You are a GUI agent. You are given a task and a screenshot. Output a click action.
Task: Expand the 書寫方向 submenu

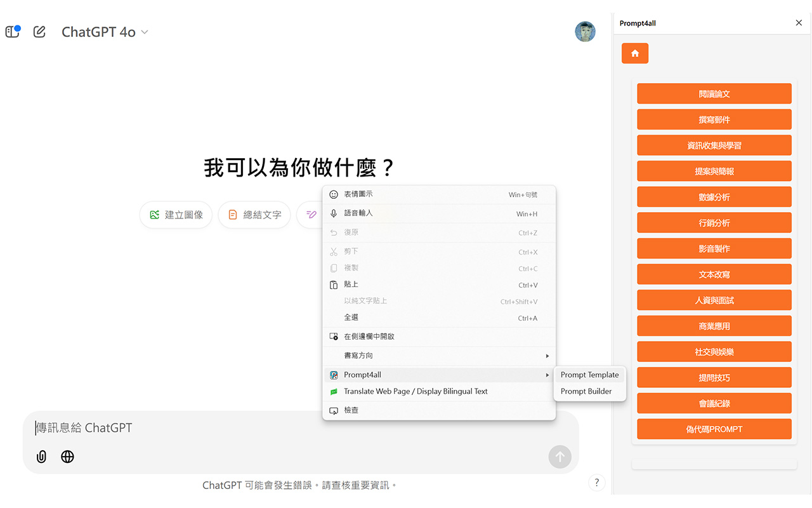point(439,356)
